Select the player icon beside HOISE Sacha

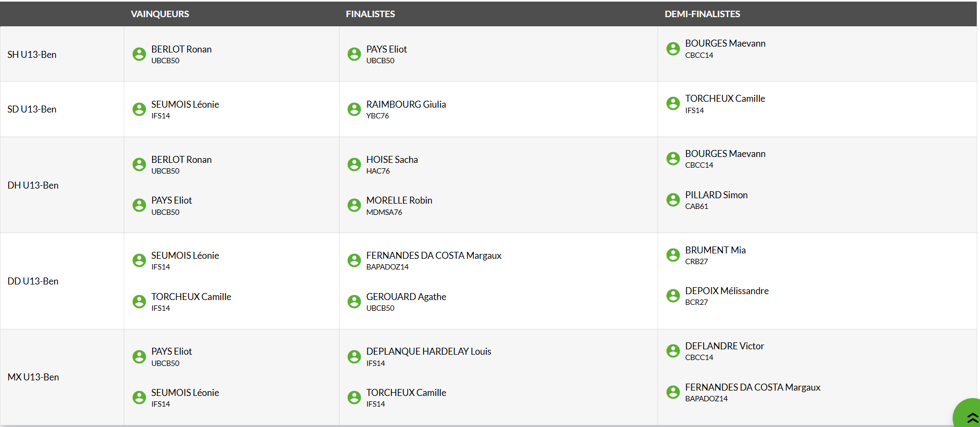[x=354, y=164]
